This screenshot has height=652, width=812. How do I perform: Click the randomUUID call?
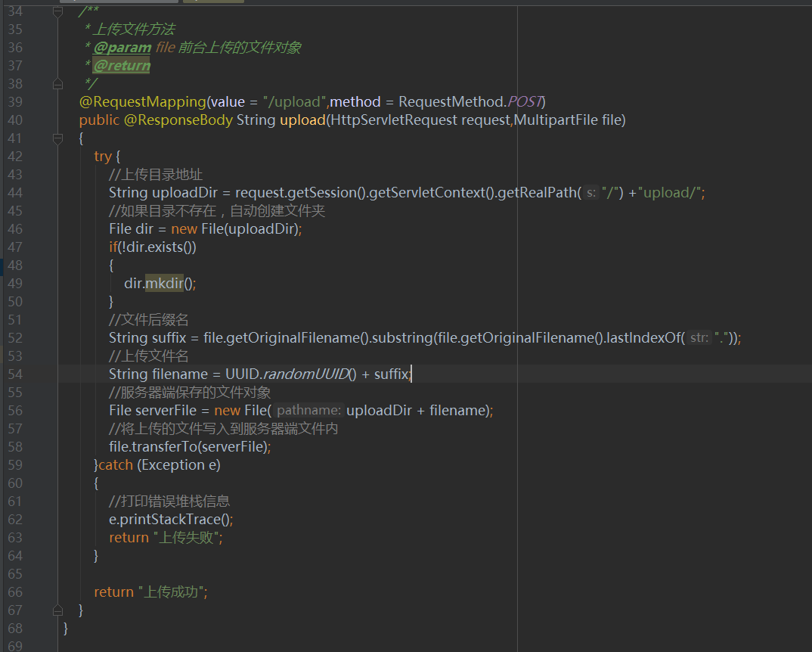click(x=305, y=374)
